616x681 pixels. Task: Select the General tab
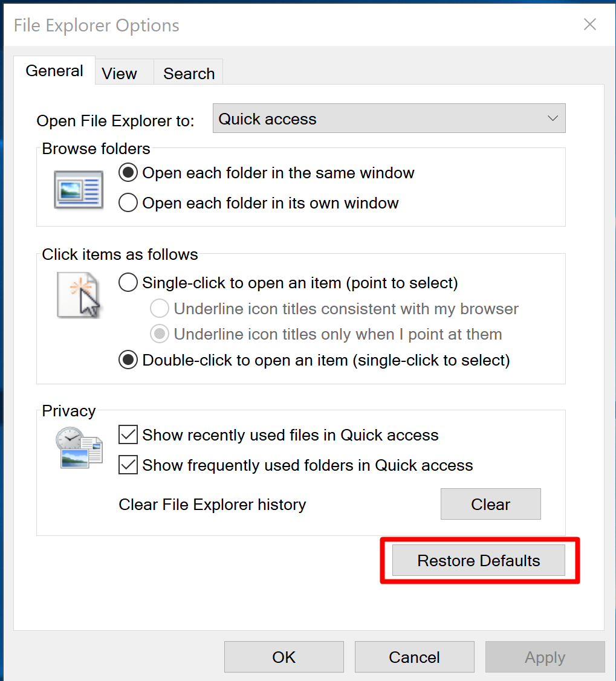[54, 71]
